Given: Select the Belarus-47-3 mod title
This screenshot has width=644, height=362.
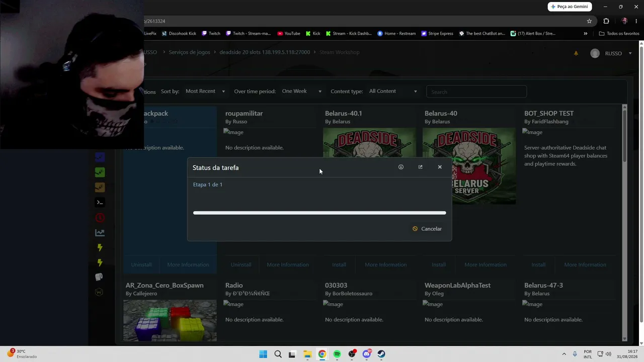Looking at the screenshot, I should [543, 286].
